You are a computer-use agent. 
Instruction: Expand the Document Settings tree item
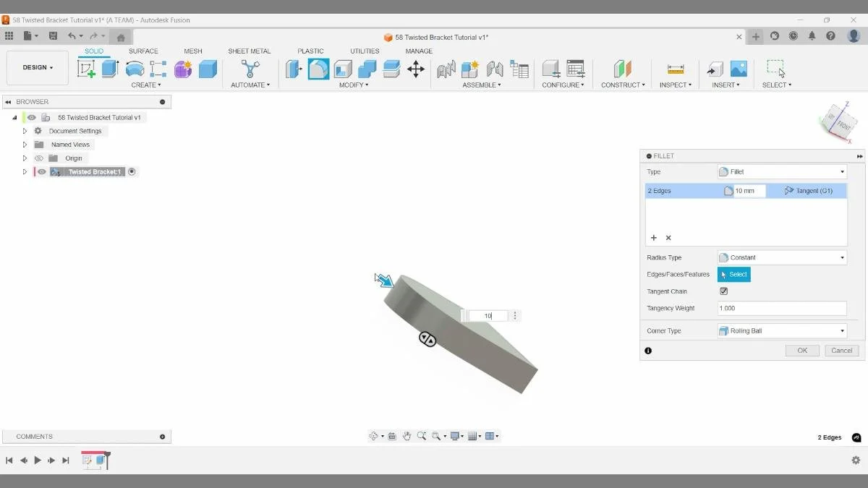24,131
